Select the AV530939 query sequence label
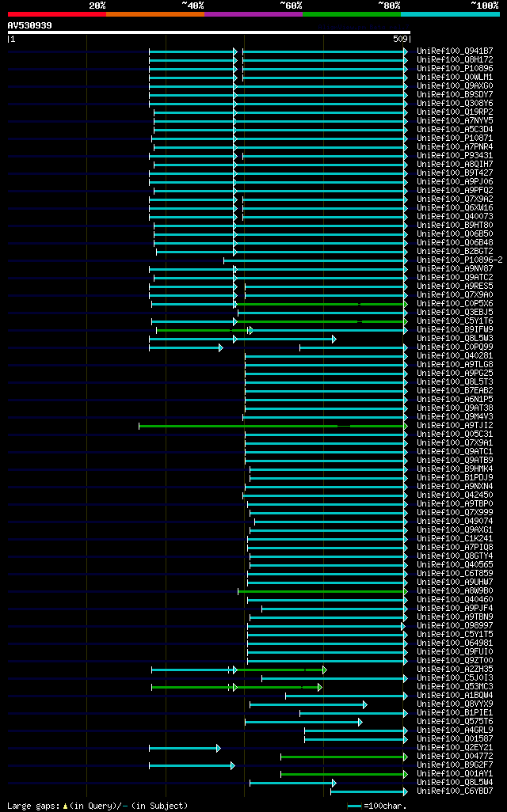 click(29, 25)
